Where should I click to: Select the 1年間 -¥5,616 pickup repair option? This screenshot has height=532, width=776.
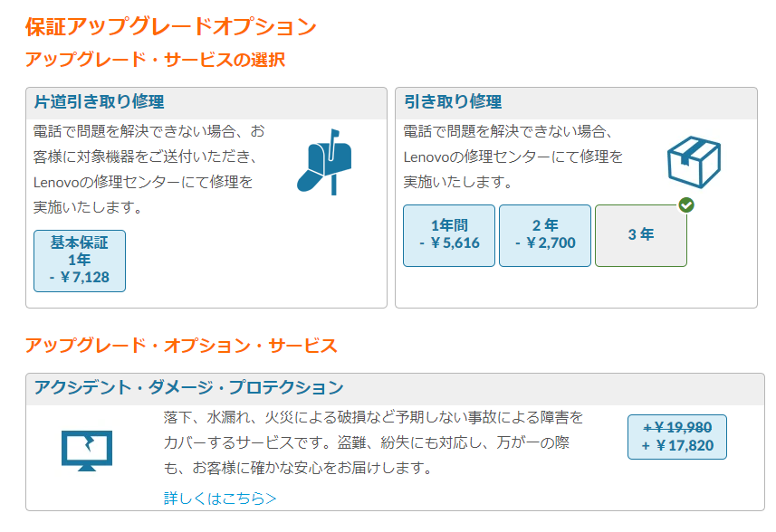449,235
